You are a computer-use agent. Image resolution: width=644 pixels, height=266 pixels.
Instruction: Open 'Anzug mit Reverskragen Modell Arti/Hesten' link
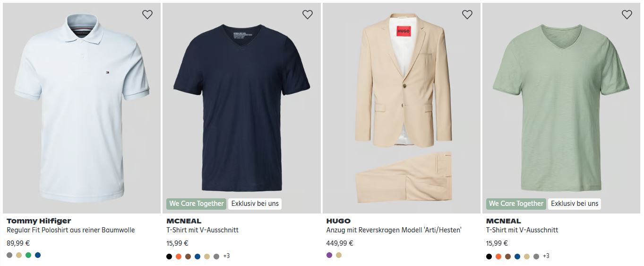[x=394, y=230]
